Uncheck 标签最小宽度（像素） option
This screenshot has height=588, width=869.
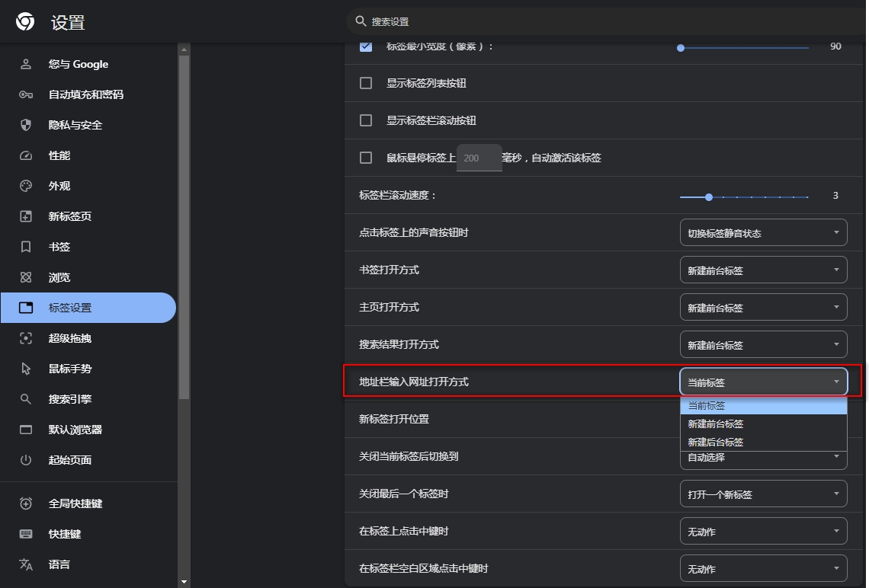coord(365,44)
